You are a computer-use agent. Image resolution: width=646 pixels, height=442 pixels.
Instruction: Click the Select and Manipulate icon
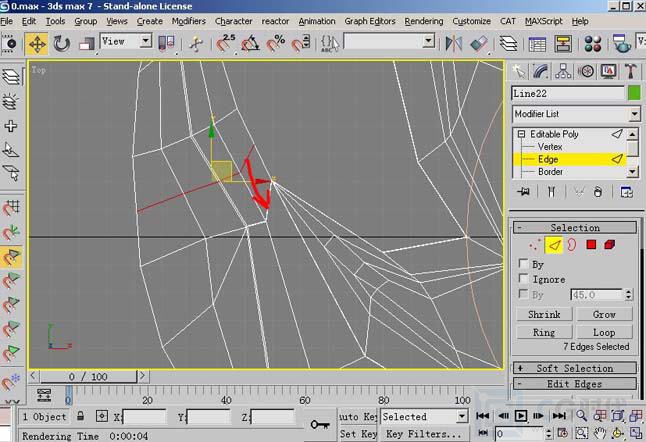click(x=196, y=44)
